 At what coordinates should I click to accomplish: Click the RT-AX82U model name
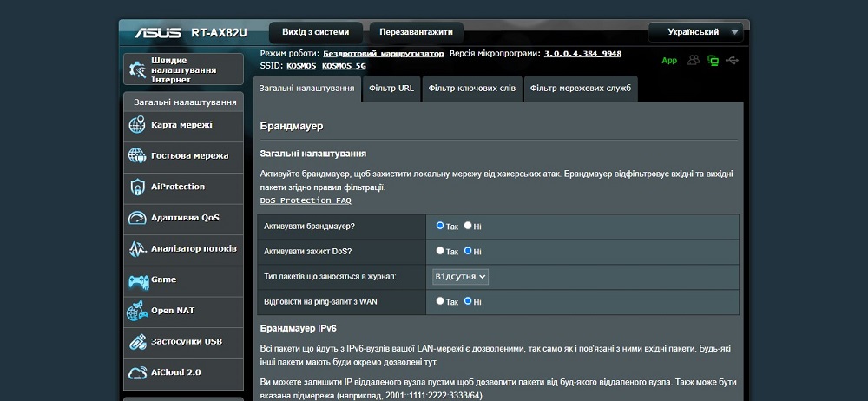click(220, 33)
